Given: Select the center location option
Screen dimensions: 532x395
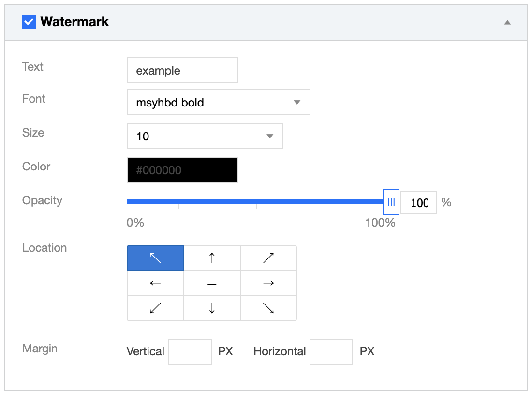Looking at the screenshot, I should coord(212,283).
